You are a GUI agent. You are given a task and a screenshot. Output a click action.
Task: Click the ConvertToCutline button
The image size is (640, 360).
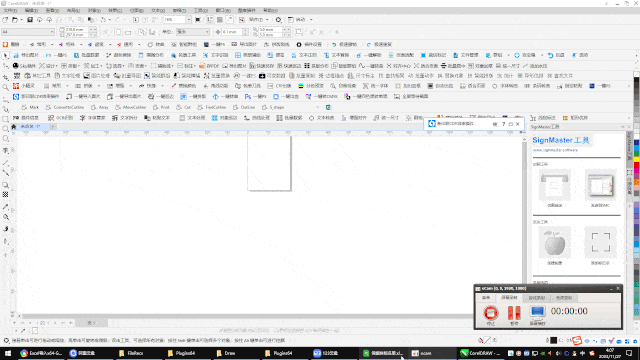(x=65, y=107)
